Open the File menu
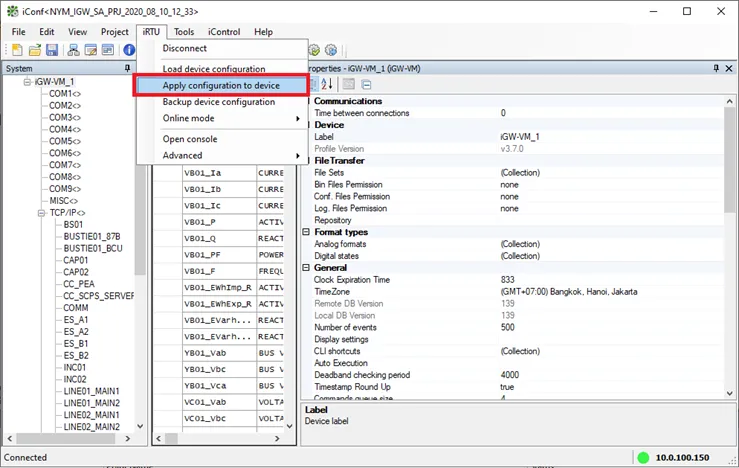 (19, 32)
